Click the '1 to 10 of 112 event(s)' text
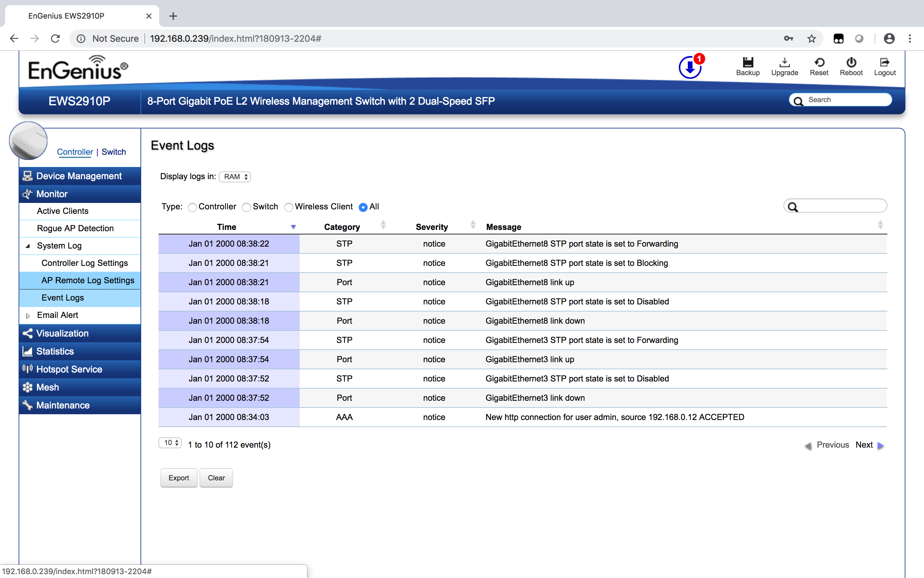 coord(229,445)
